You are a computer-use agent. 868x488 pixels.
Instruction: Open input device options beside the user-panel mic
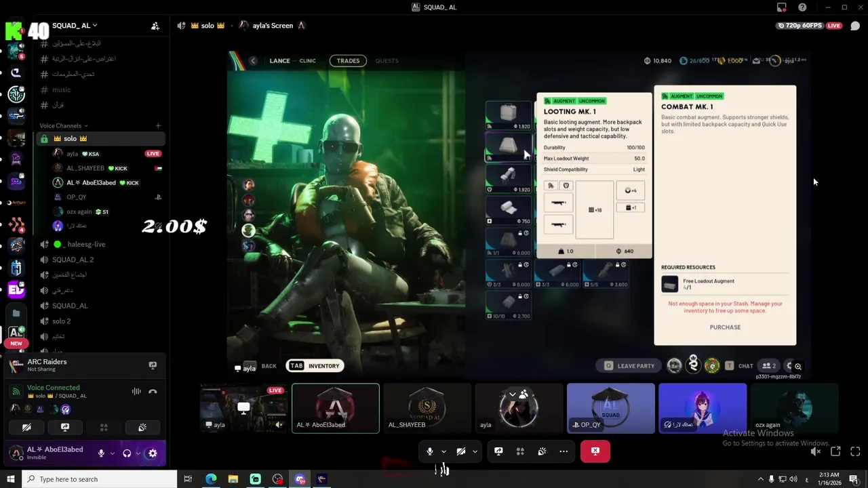(113, 453)
